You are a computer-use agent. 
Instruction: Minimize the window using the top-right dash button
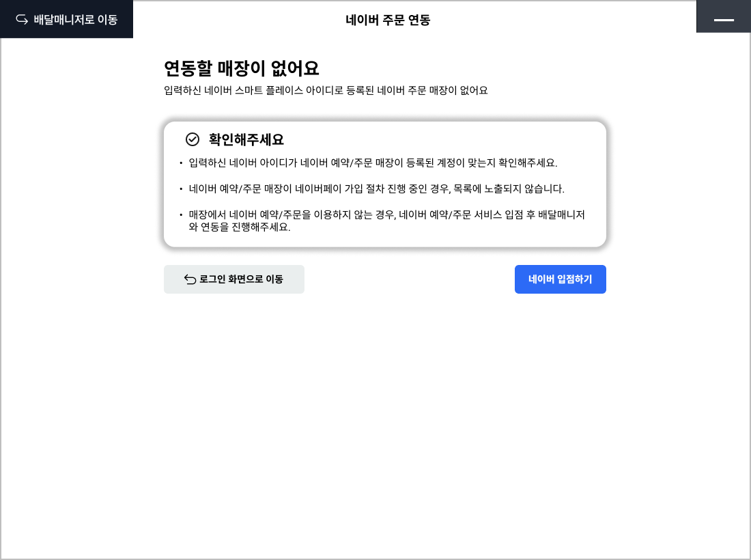(x=723, y=19)
